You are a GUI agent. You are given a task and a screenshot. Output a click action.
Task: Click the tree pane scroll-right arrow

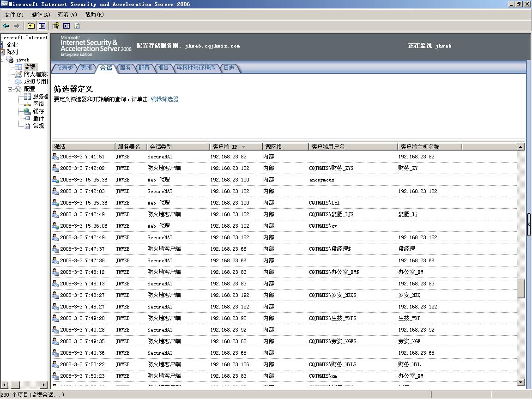pyautogui.click(x=44, y=385)
